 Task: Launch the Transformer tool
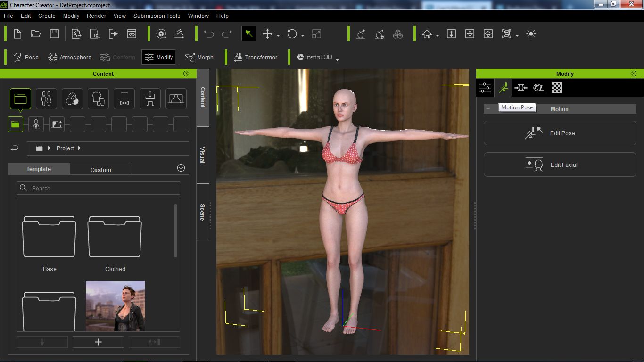(256, 57)
